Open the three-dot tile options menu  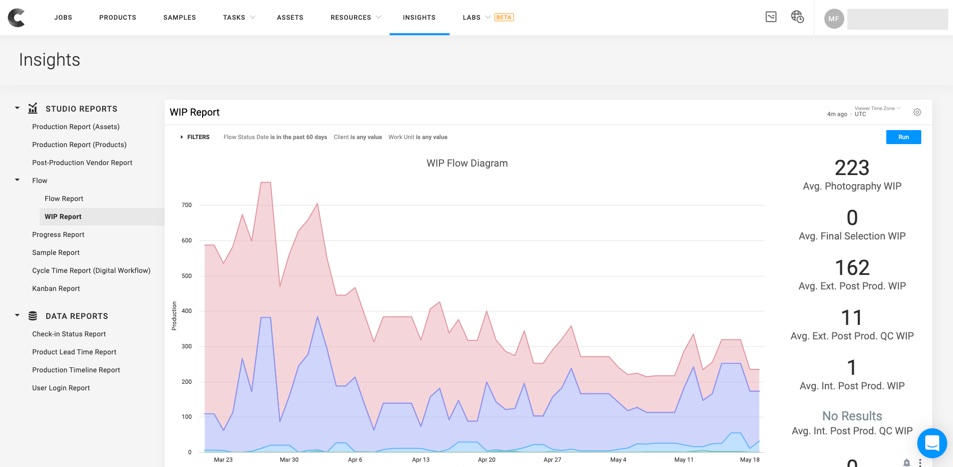(921, 463)
